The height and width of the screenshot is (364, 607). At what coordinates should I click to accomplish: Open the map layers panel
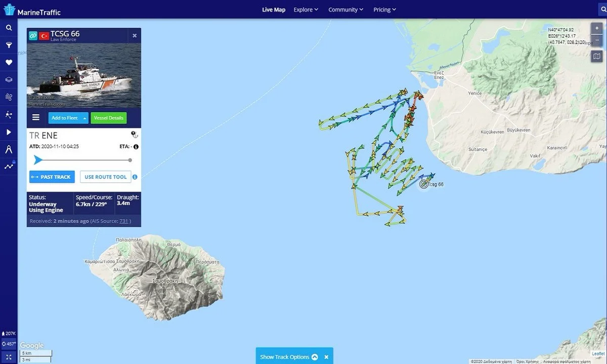point(9,79)
